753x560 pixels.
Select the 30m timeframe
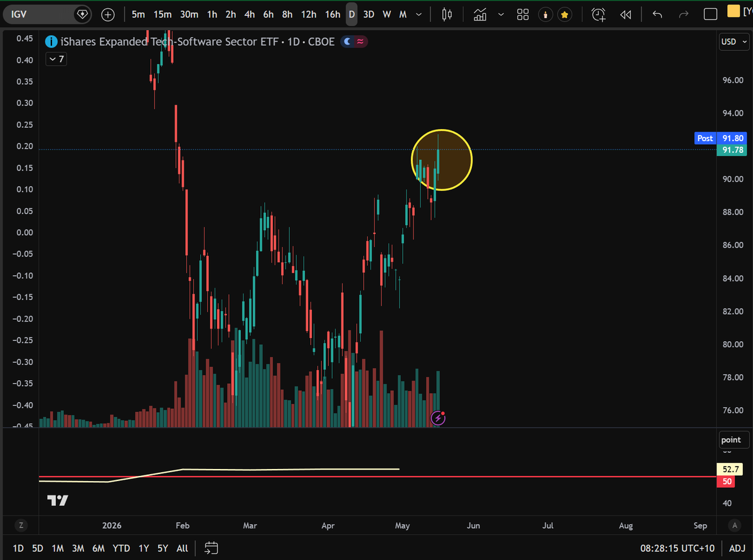pos(189,14)
